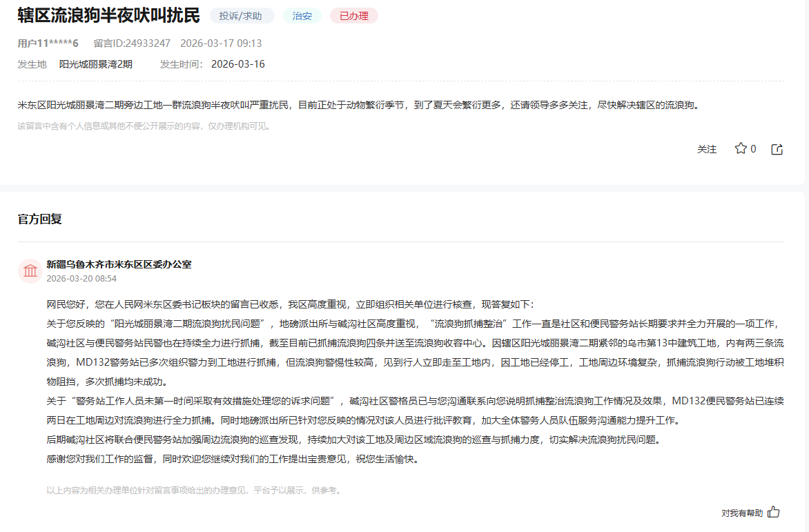Viewport: 809px width, 532px height.
Task: Click the post timestamp 2026-03-17 09:13
Action: [x=221, y=43]
